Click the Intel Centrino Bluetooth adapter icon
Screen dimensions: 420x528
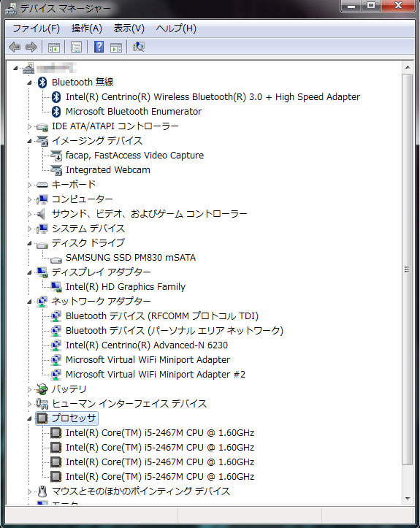click(x=56, y=97)
